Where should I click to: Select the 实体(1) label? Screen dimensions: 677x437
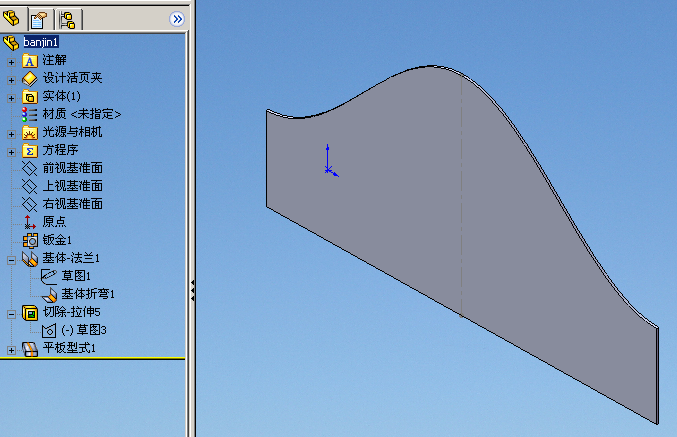tap(61, 96)
